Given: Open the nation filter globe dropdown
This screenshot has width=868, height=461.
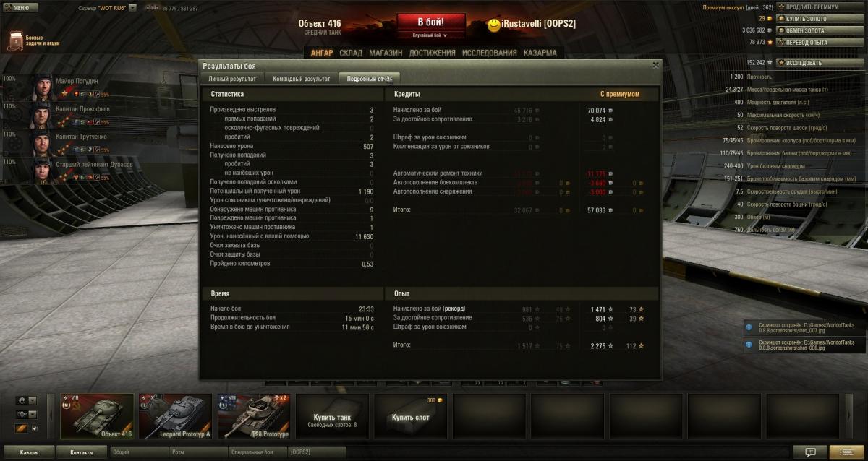Looking at the screenshot, I should coord(26,400).
